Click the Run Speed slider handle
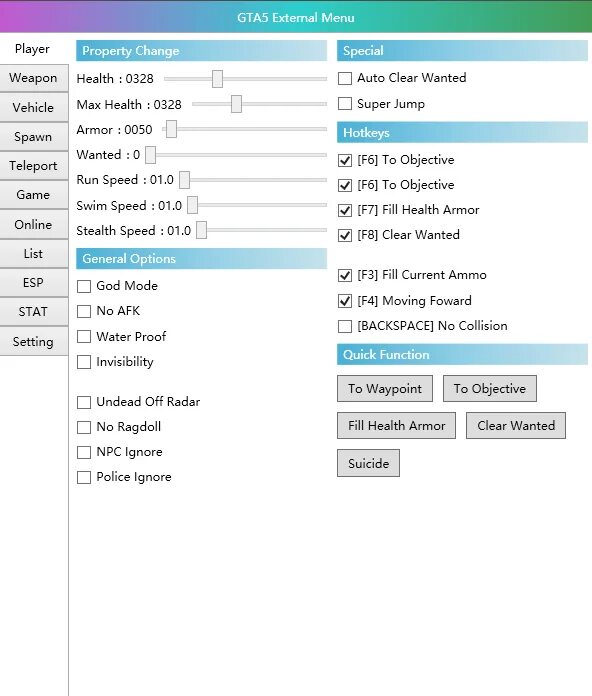Screen dimensions: 592x696 point(185,180)
